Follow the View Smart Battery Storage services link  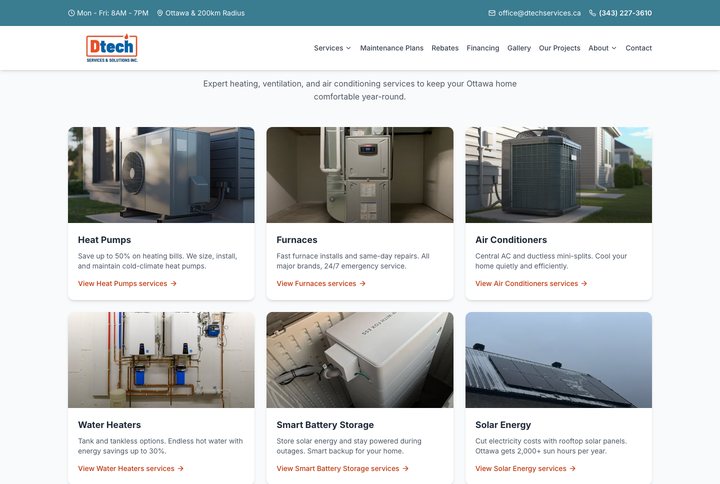(343, 469)
